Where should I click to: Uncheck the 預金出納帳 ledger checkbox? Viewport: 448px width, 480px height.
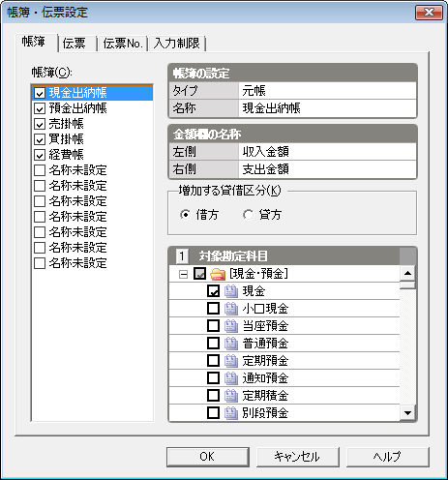[x=40, y=108]
